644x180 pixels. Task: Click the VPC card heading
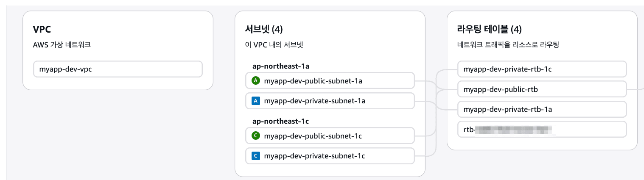[42, 29]
